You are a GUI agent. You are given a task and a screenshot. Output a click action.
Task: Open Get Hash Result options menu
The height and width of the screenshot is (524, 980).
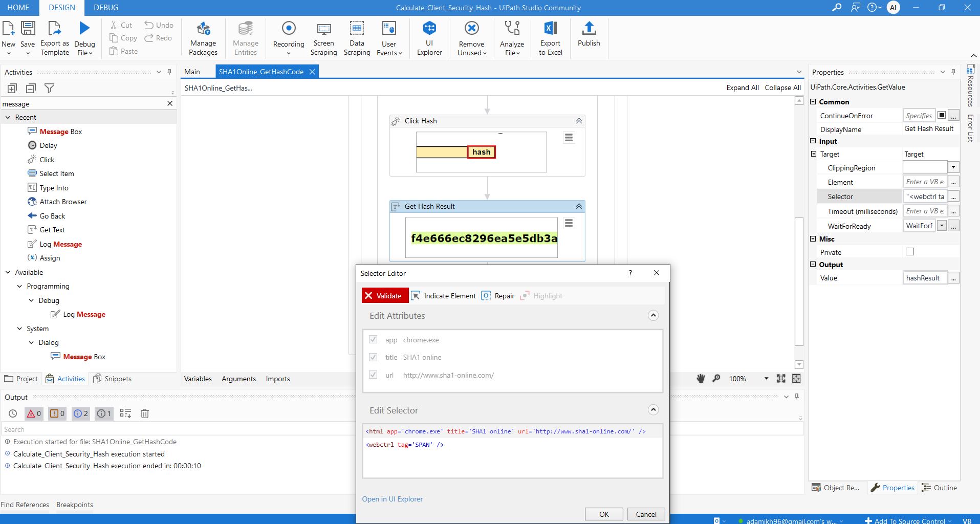569,223
